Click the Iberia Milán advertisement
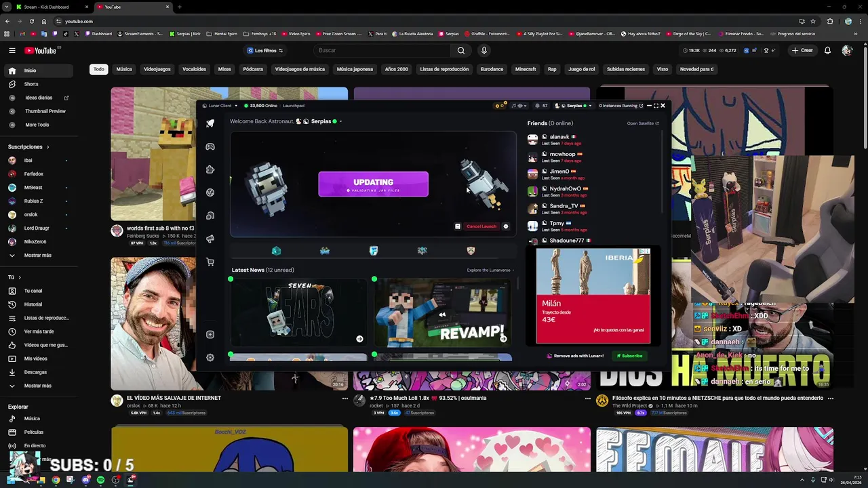This screenshot has width=868, height=488. pos(593,296)
